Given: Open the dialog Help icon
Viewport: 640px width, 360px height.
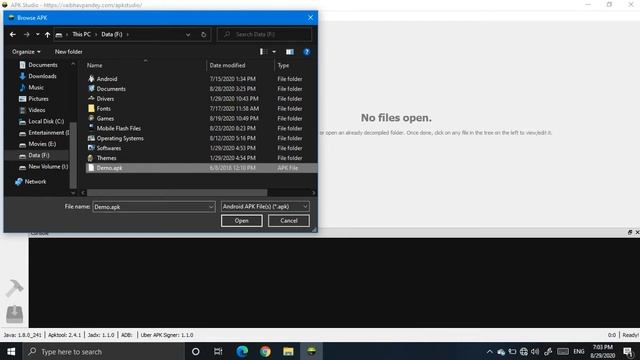Looking at the screenshot, I should pos(307,52).
